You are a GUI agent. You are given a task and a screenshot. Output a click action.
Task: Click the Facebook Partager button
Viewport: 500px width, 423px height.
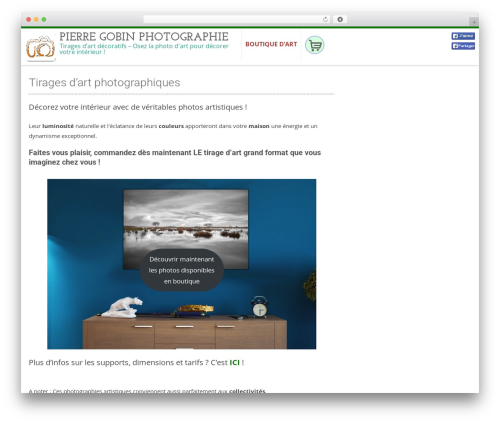463,46
